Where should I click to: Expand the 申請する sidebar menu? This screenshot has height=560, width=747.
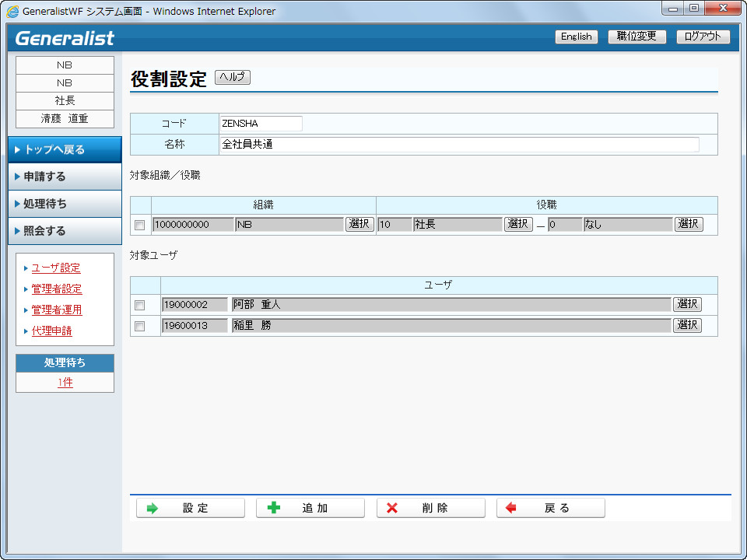click(65, 177)
